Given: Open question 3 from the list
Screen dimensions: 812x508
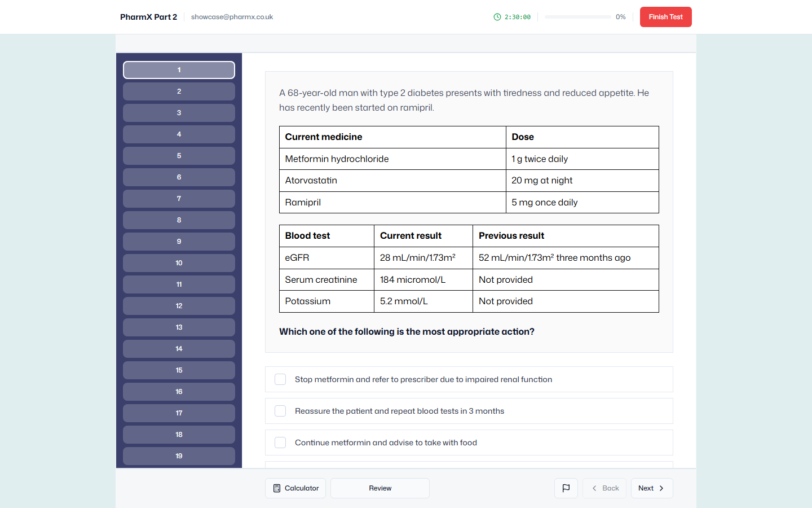Looking at the screenshot, I should (179, 113).
